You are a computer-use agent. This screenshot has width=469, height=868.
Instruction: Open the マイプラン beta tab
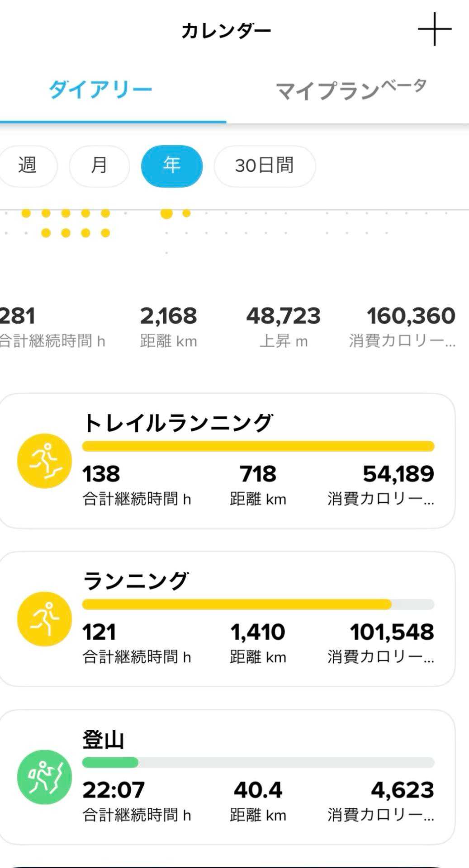351,90
